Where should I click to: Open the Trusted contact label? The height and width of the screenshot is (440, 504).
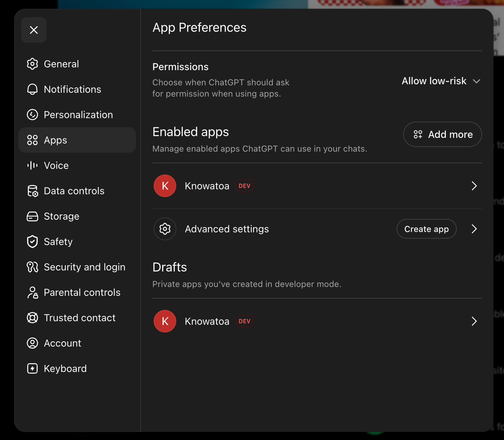[x=80, y=318]
